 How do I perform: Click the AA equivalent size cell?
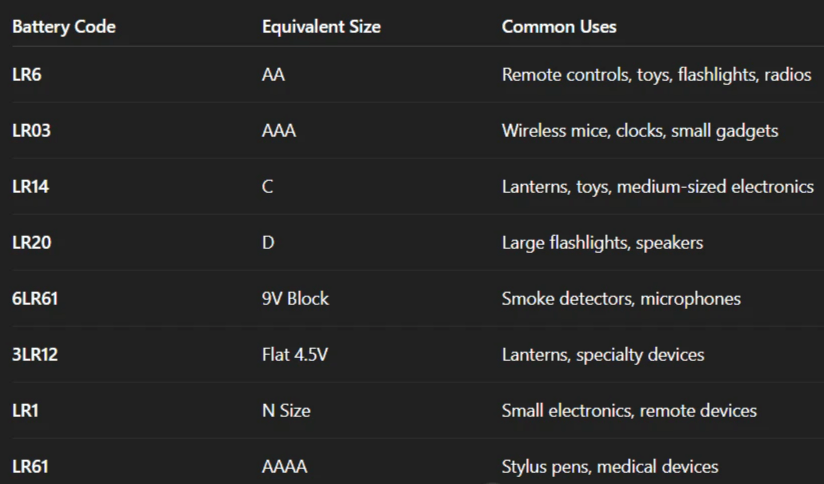click(273, 75)
